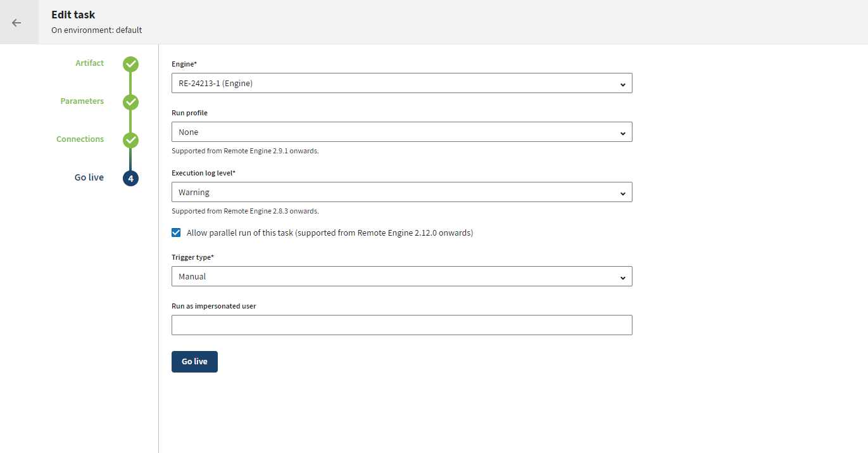Open the Trigger type dropdown showing Manual
868x453 pixels.
393,277
